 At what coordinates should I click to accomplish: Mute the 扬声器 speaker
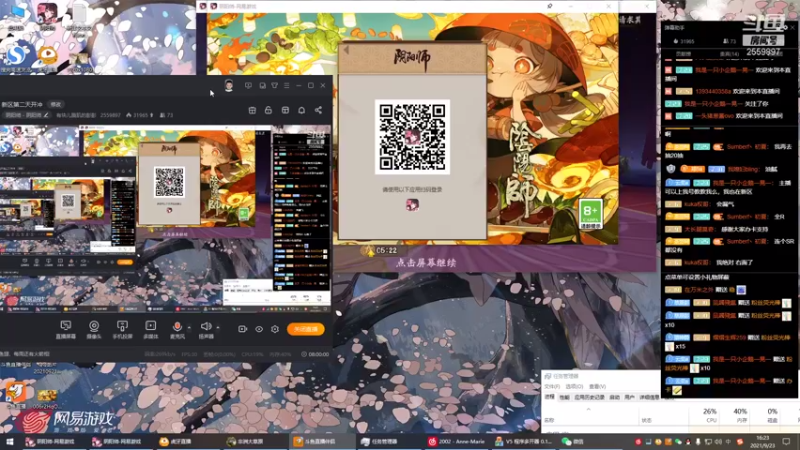pyautogui.click(x=206, y=330)
